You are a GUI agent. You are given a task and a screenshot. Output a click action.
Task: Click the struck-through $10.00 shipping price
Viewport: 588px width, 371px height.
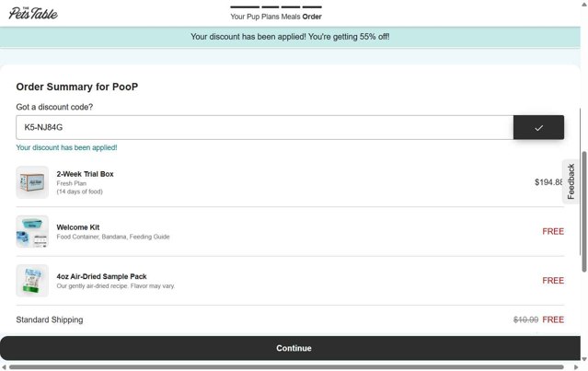point(525,319)
